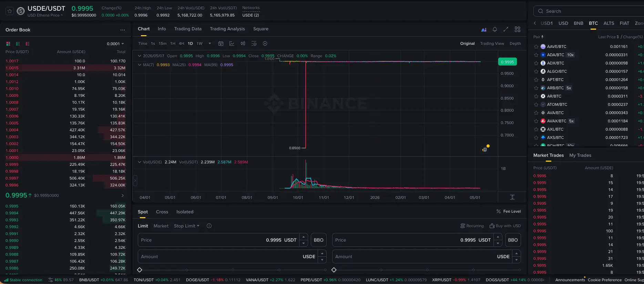
Task: Open the chart multi-layout grid icon
Action: [518, 30]
